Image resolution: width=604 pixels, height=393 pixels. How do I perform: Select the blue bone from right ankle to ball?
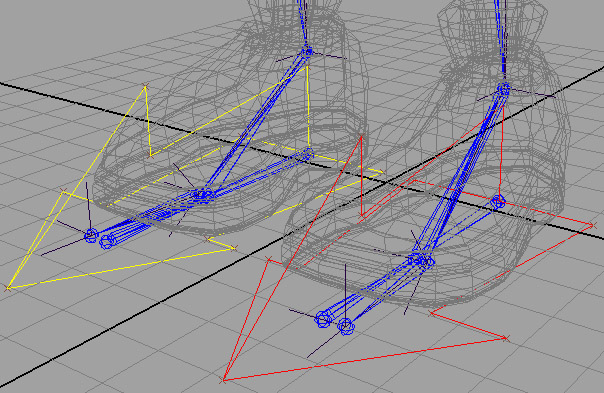462,173
